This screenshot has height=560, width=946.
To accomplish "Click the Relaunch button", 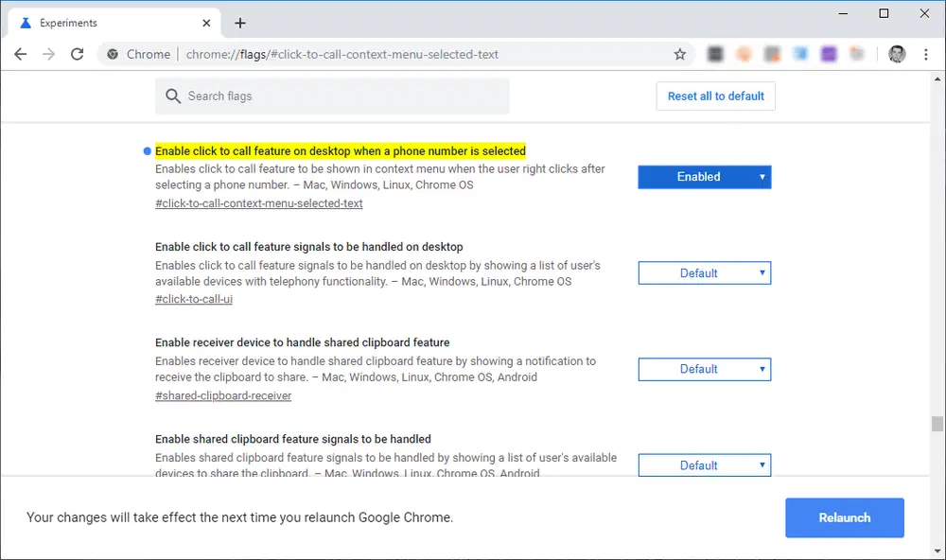I will [x=844, y=517].
